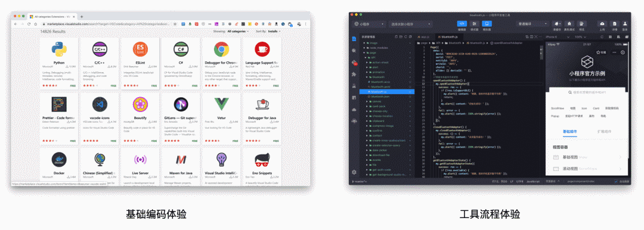This screenshot has height=230, width=644.
Task: Toggle the simulator panel button in IDE toolbar
Action: click(x=487, y=24)
